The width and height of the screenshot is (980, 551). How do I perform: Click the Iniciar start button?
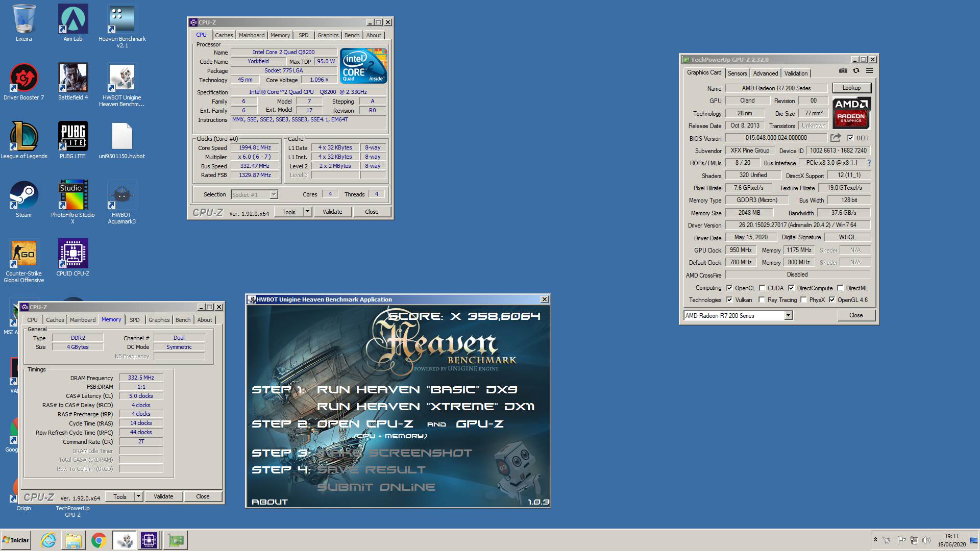click(16, 540)
